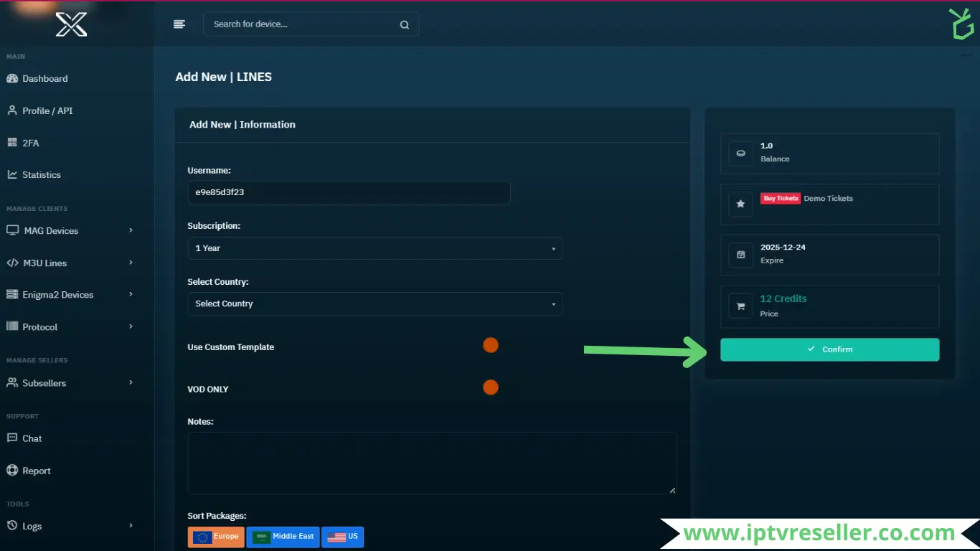Click the green logo icon top right
Screen dimensions: 980x551
coord(961,24)
